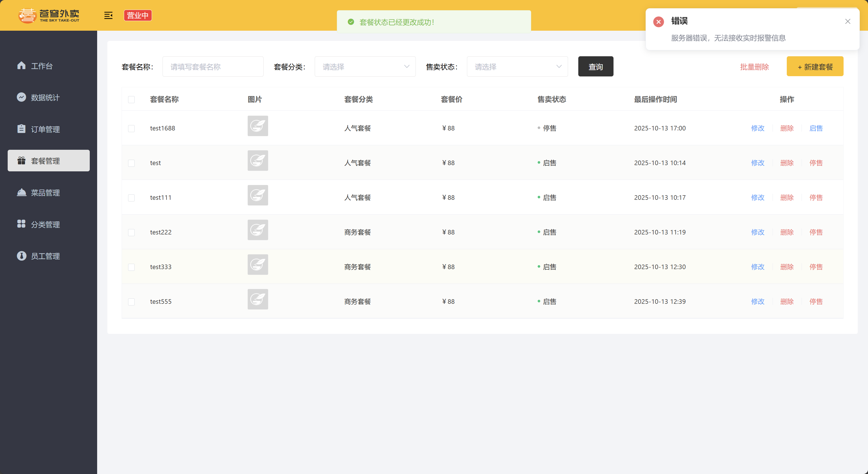The width and height of the screenshot is (868, 474).
Task: Click the 营业中 status badge
Action: (137, 16)
